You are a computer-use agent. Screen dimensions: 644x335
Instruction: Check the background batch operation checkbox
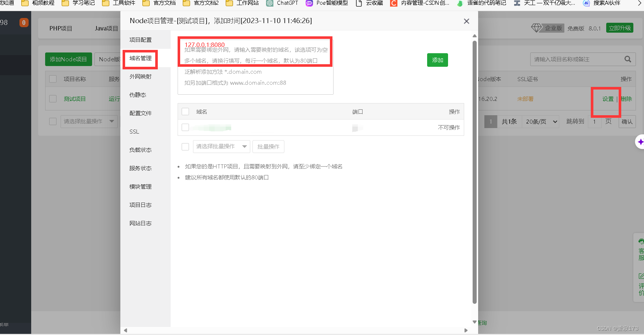pyautogui.click(x=53, y=121)
